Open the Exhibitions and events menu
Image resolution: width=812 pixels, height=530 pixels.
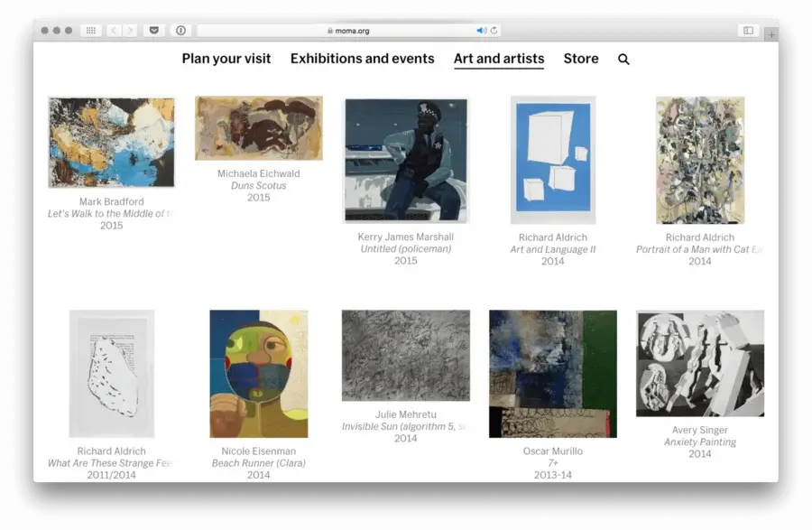362,59
